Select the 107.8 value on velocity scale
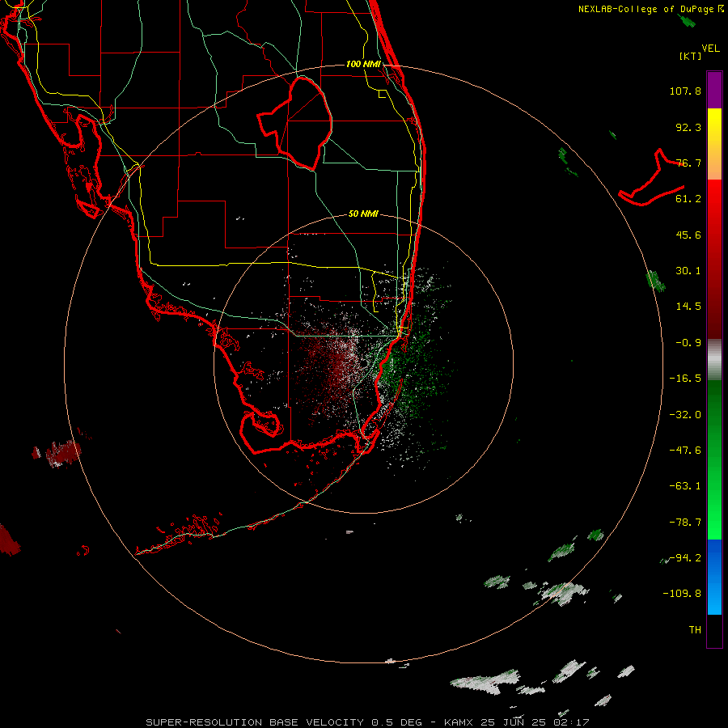Image resolution: width=728 pixels, height=728 pixels. click(x=685, y=91)
